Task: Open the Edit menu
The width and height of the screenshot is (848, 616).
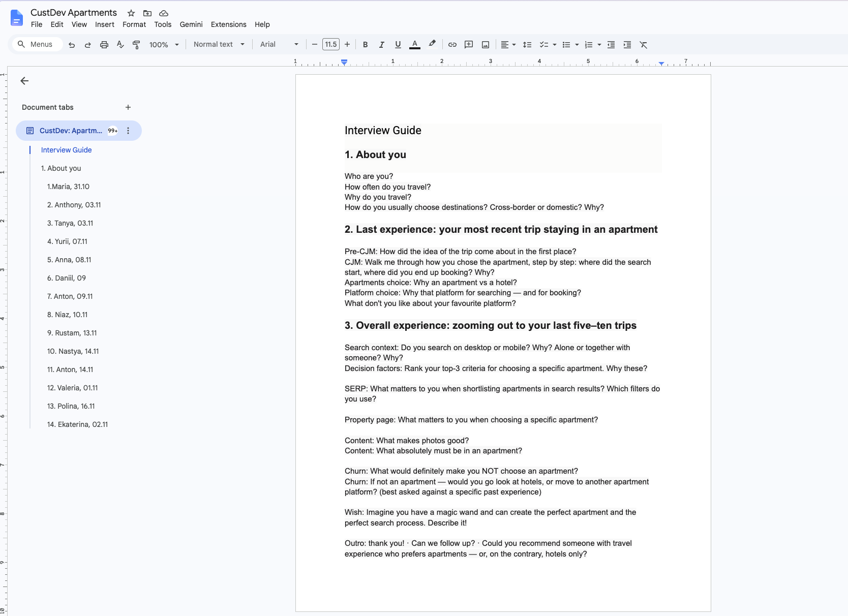Action: (x=57, y=24)
